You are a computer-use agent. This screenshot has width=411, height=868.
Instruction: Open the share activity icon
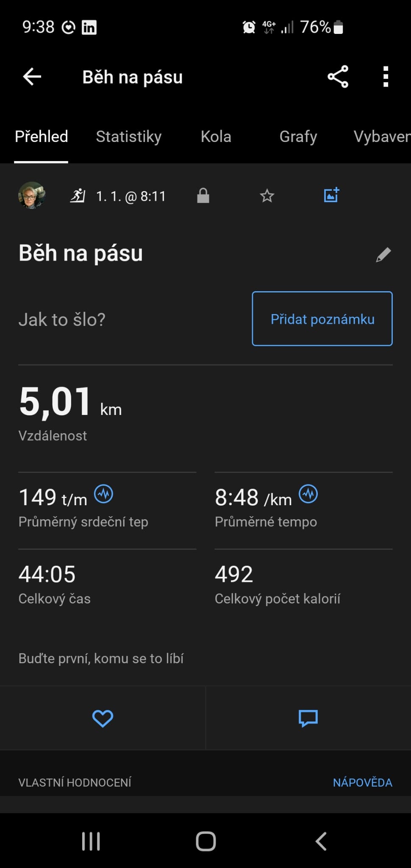[338, 77]
